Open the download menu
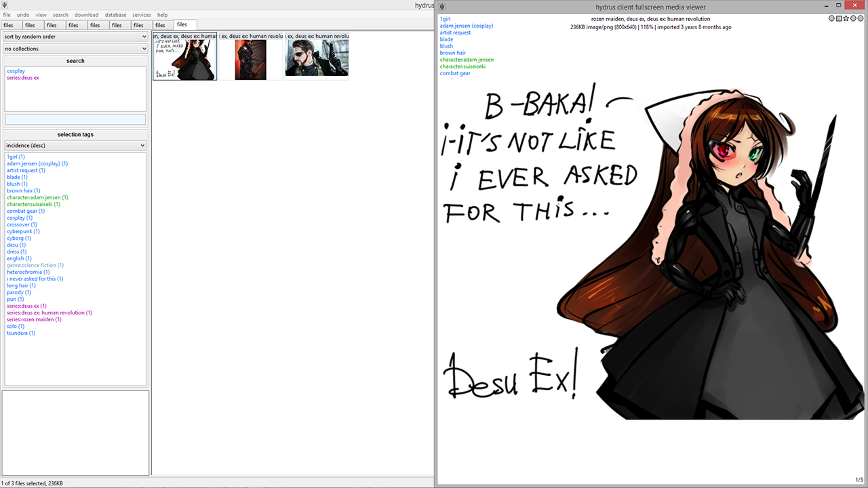 86,15
